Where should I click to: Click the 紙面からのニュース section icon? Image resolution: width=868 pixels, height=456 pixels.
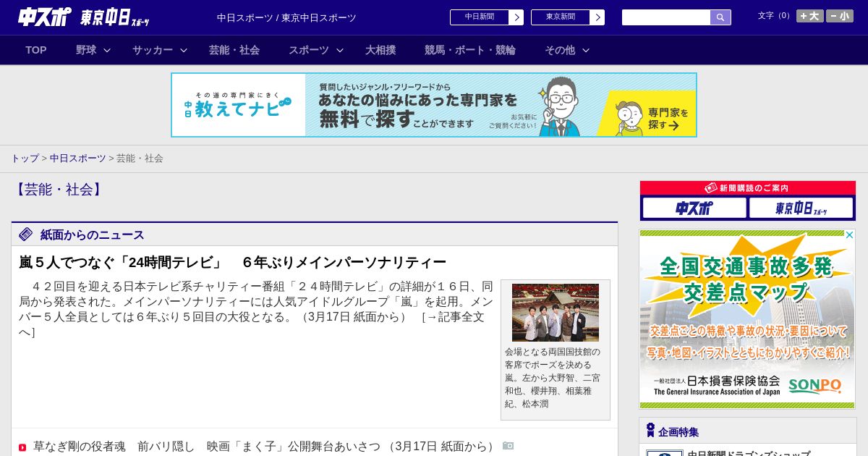(26, 234)
